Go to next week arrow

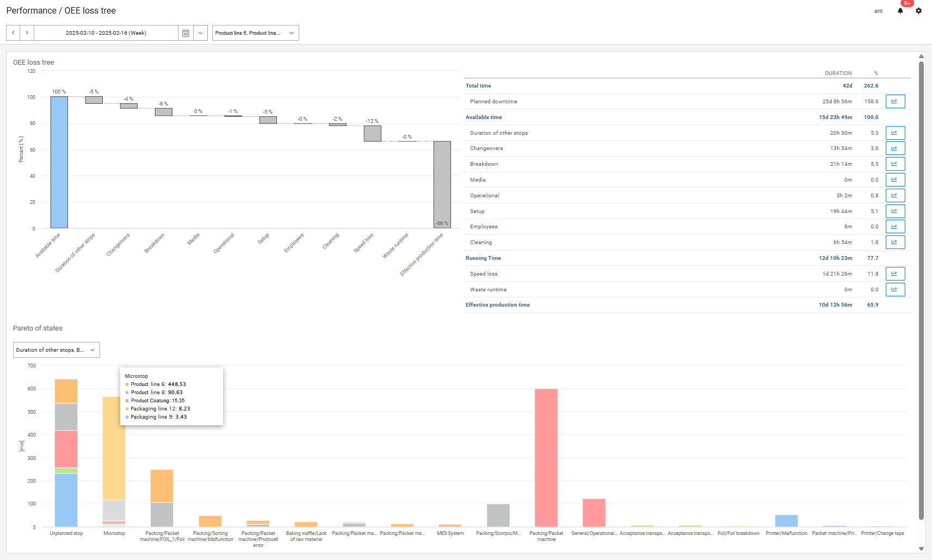[27, 33]
